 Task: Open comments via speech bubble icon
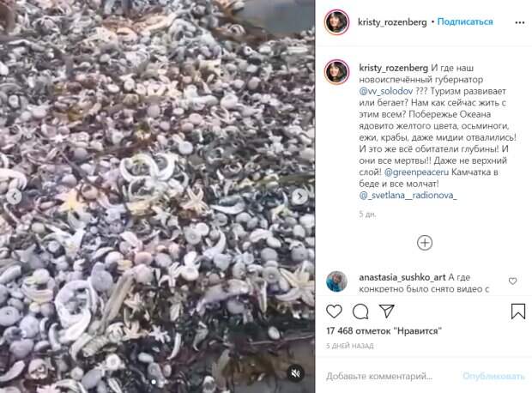click(x=360, y=311)
